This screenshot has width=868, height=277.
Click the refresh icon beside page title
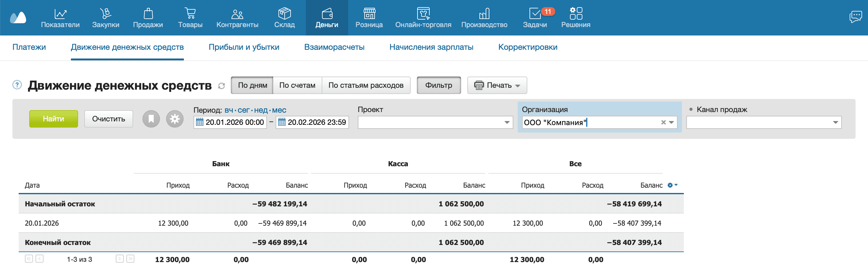222,86
